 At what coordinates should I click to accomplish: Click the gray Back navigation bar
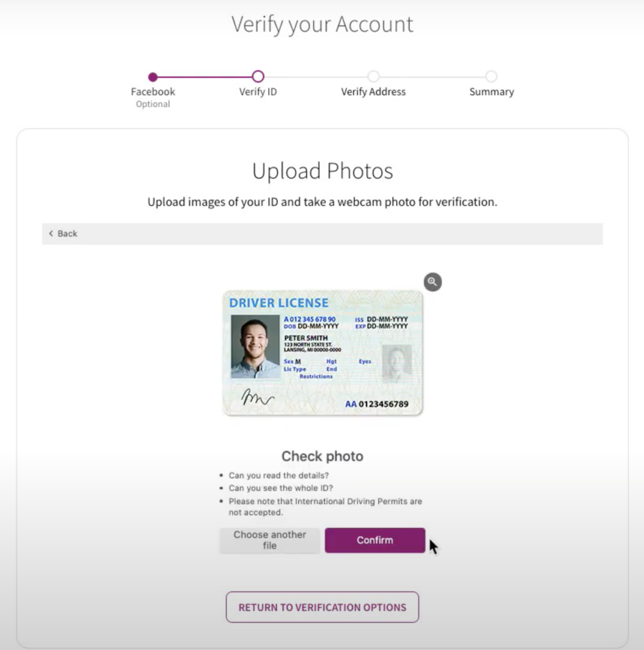point(322,234)
